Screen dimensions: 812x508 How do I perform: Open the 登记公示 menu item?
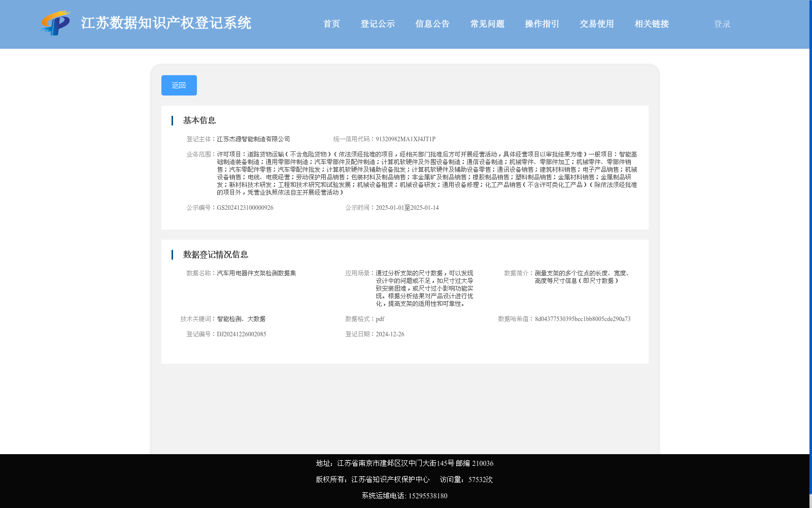(378, 24)
